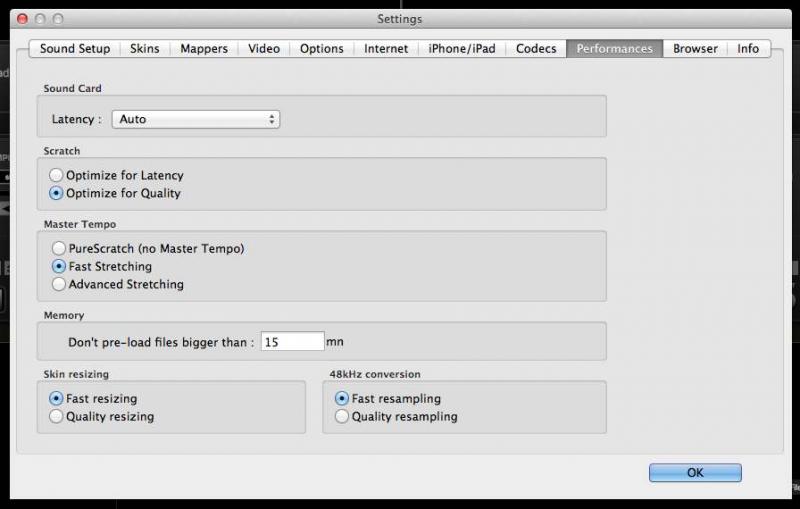800x509 pixels.
Task: Choose Quality resizing option
Action: (57, 417)
